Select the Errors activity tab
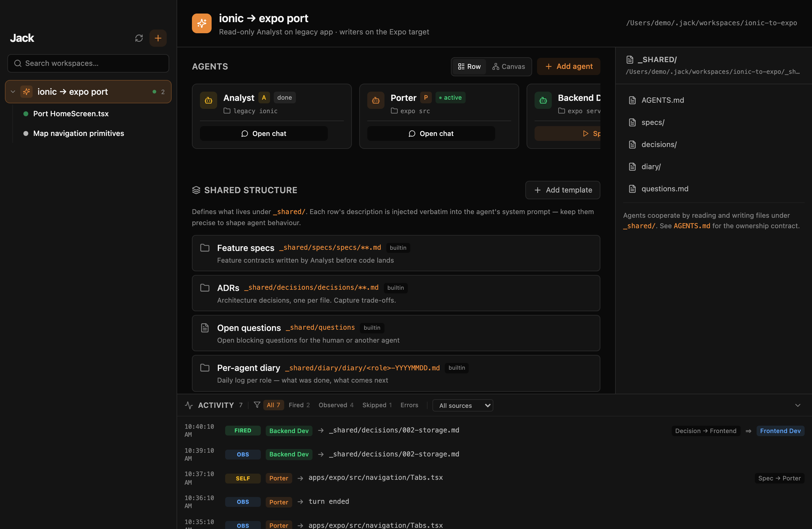Screen dimensions: 812x529 tap(409, 405)
